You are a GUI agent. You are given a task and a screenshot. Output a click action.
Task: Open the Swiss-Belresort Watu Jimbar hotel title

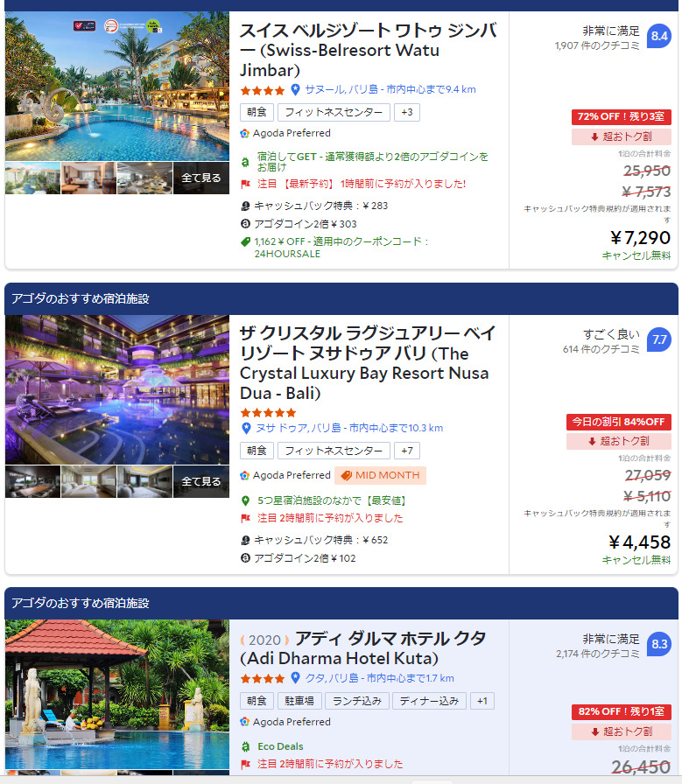tap(368, 50)
